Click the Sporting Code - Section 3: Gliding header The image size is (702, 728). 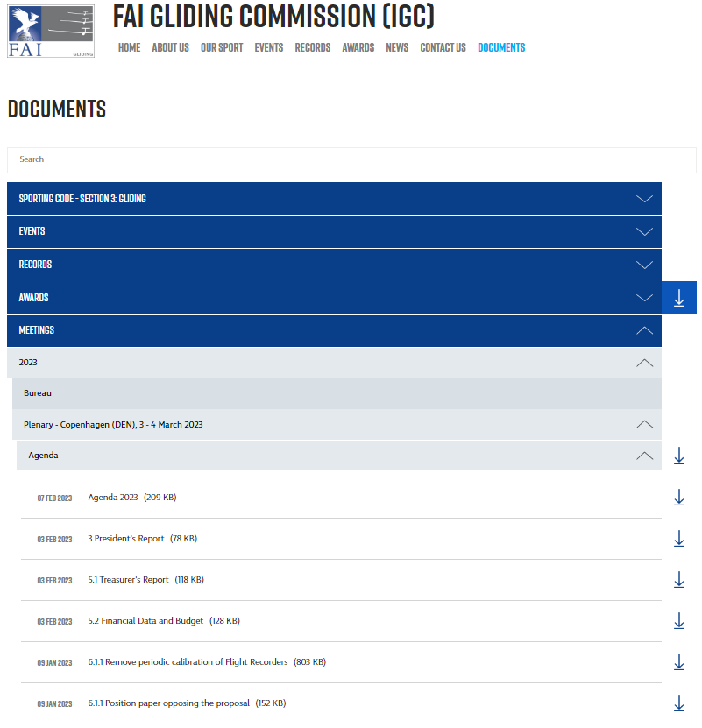point(82,199)
